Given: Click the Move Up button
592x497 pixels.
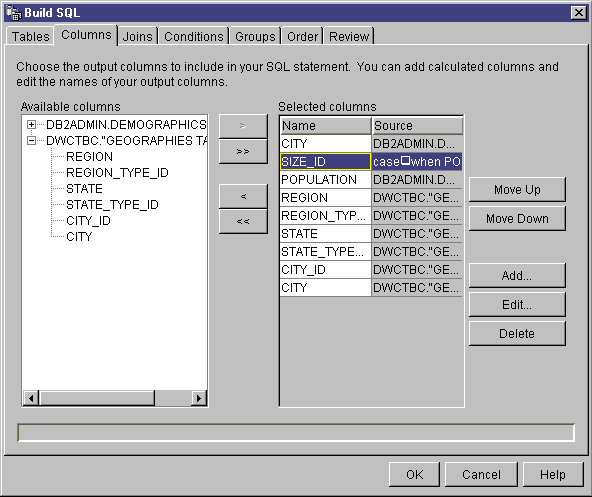Looking at the screenshot, I should (x=517, y=190).
